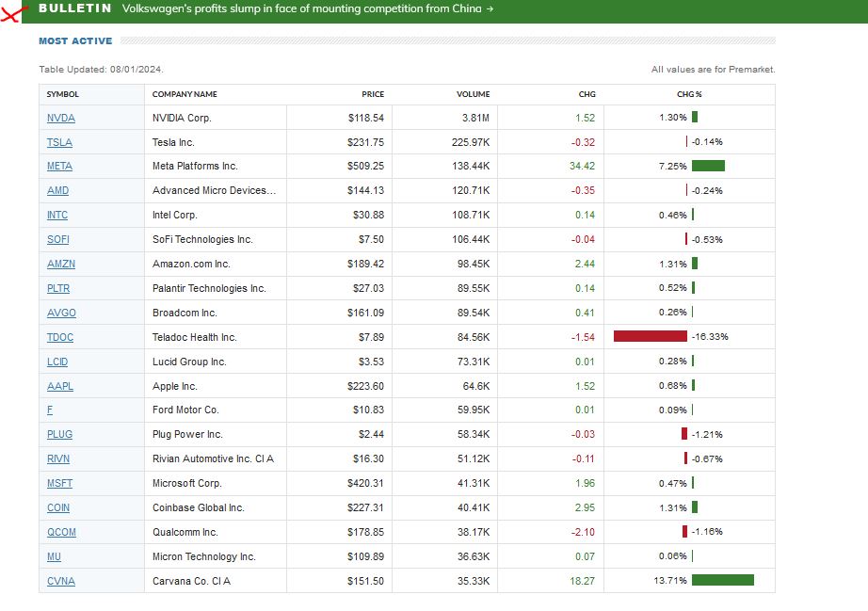This screenshot has height=611, width=868.
Task: Open the CVNA symbol link
Action: coord(61,581)
